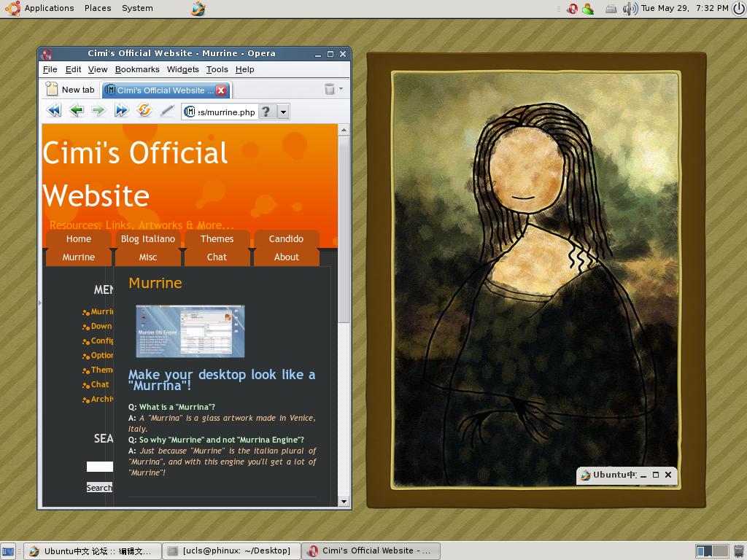Go to the Themes section
This screenshot has width=747, height=560.
click(x=217, y=239)
